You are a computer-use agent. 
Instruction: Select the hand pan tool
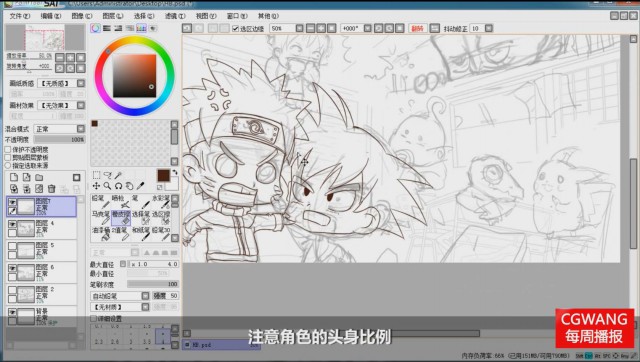pyautogui.click(x=129, y=186)
